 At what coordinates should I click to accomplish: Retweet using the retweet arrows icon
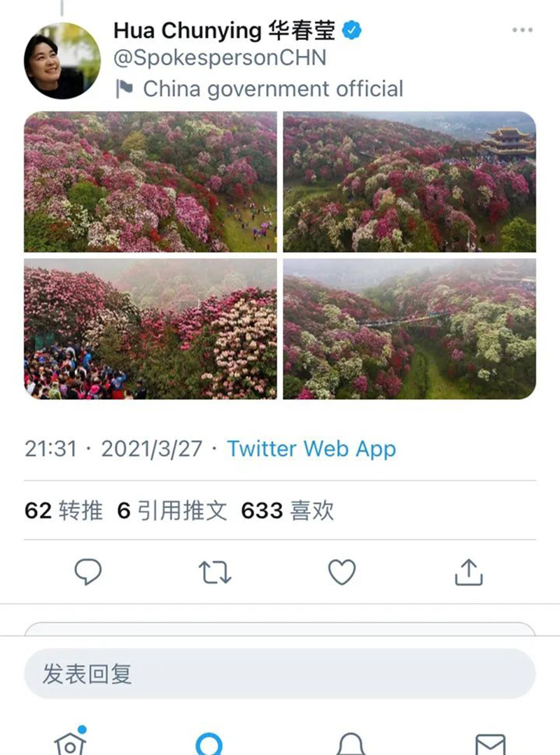click(215, 572)
